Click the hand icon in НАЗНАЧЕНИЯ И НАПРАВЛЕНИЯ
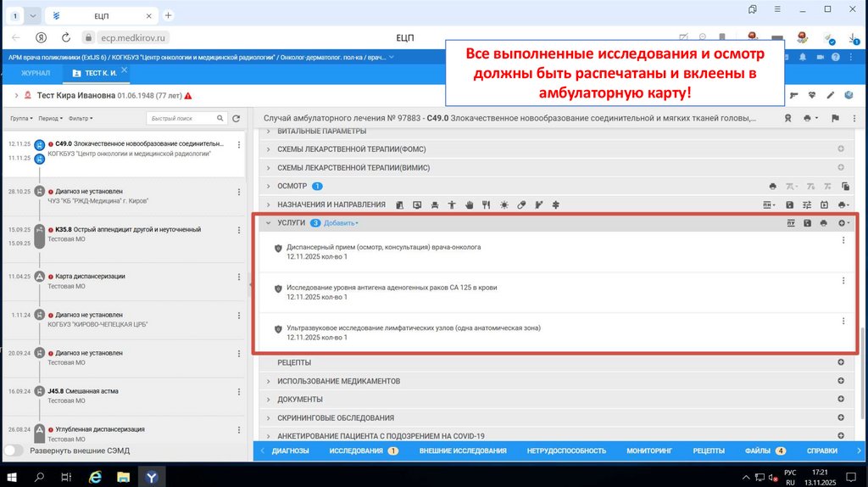Image resolution: width=868 pixels, height=487 pixels. tap(469, 205)
